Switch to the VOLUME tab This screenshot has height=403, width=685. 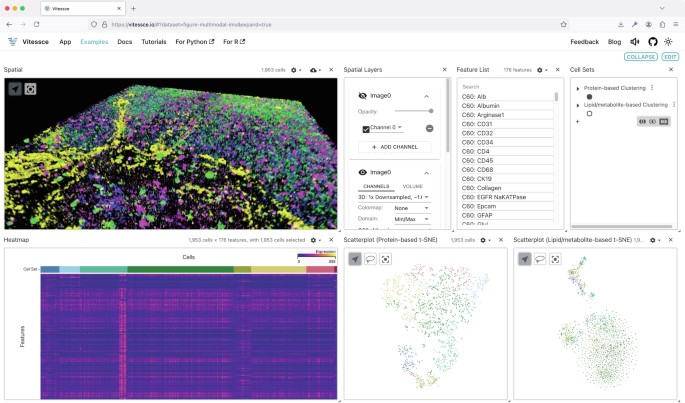pyautogui.click(x=412, y=186)
